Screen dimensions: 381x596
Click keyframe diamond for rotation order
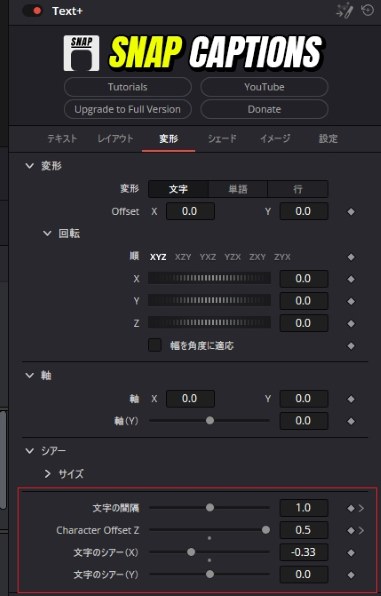351,257
